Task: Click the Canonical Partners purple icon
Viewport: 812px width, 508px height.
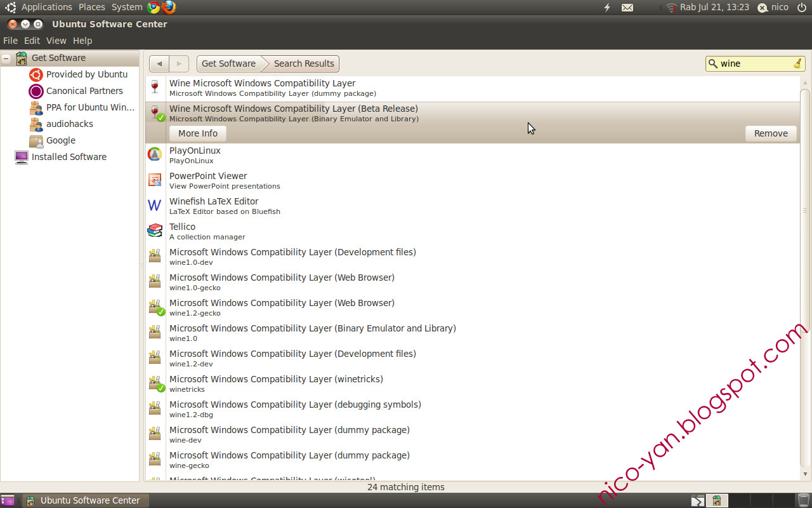Action: tap(36, 91)
